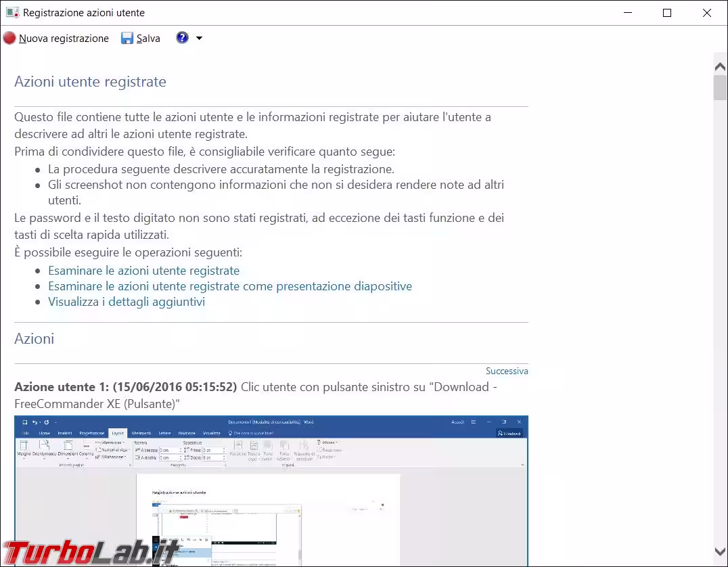Click the scrollbar up arrow
This screenshot has width=728, height=567.
point(721,66)
